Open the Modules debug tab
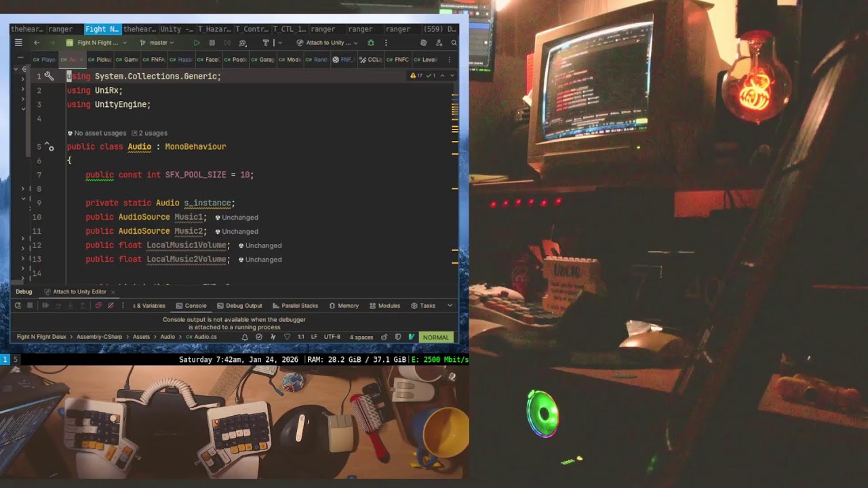This screenshot has height=488, width=868. pos(384,306)
